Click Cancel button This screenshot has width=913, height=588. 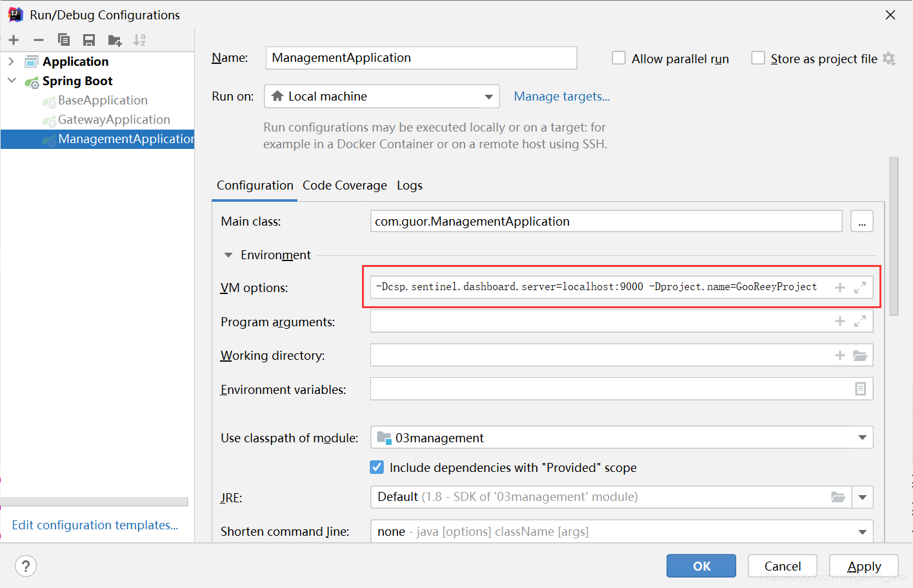tap(783, 565)
